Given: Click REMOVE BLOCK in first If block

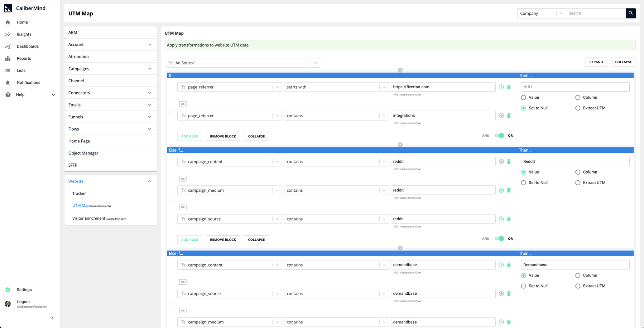Looking at the screenshot, I should [223, 136].
